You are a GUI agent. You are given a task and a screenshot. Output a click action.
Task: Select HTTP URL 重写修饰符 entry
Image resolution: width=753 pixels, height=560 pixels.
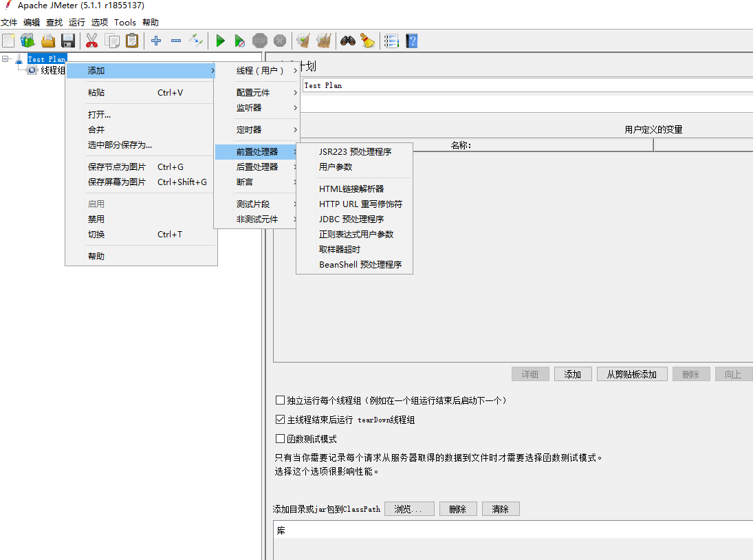(x=354, y=204)
